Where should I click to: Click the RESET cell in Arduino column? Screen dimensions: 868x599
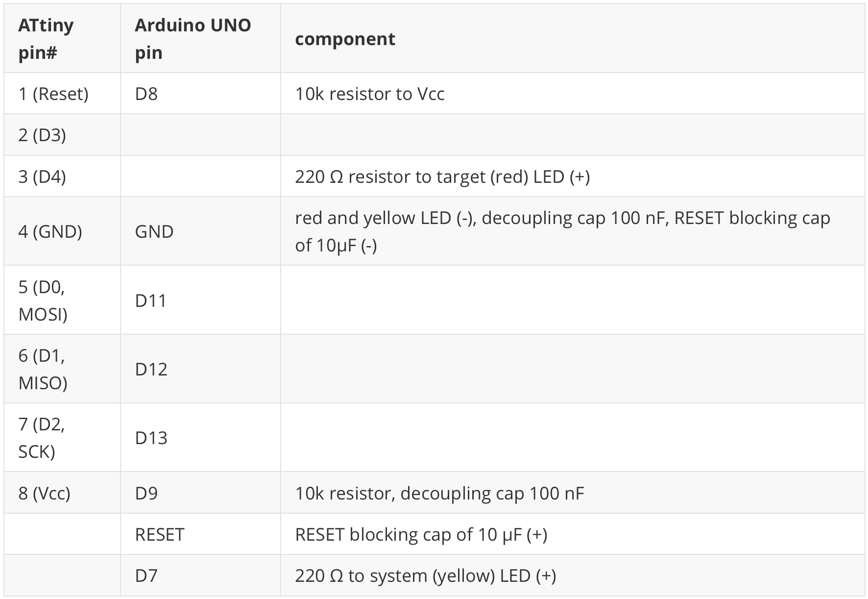coord(160,534)
